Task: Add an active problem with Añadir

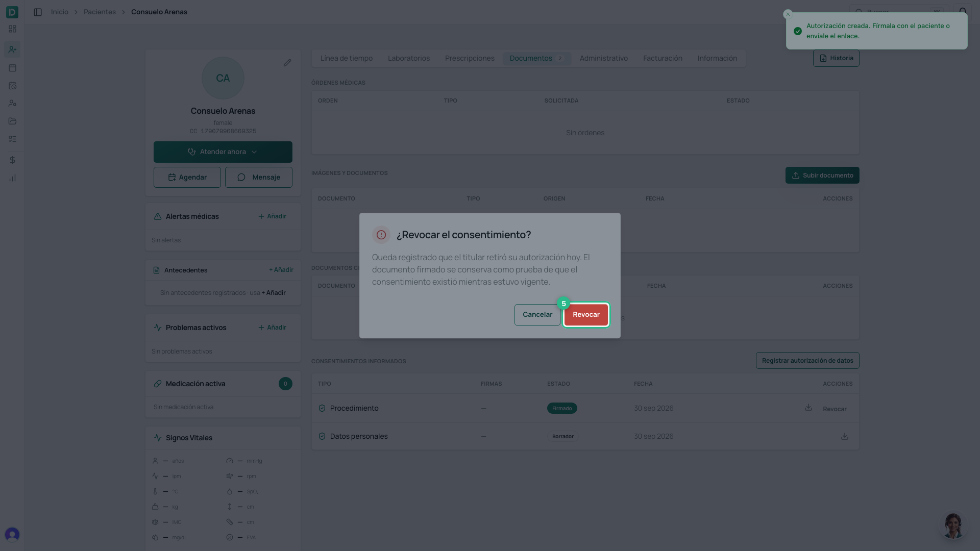Action: 272,328
